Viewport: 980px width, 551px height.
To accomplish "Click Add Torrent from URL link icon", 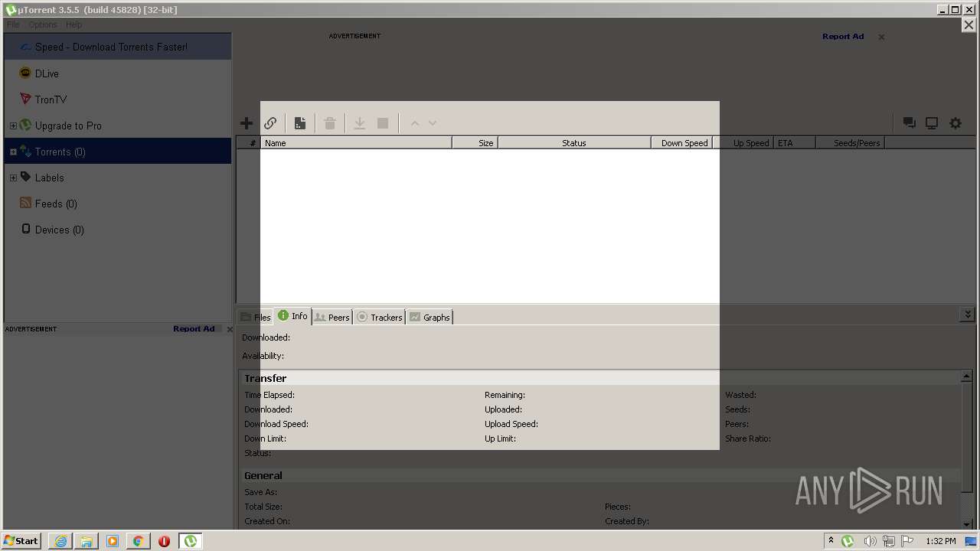I will coord(270,123).
